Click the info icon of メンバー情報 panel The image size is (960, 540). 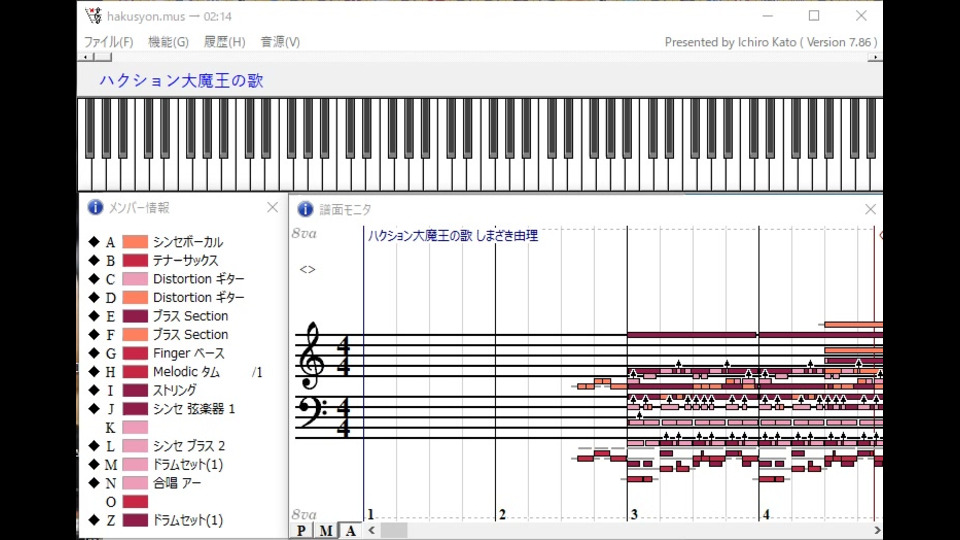click(x=95, y=208)
